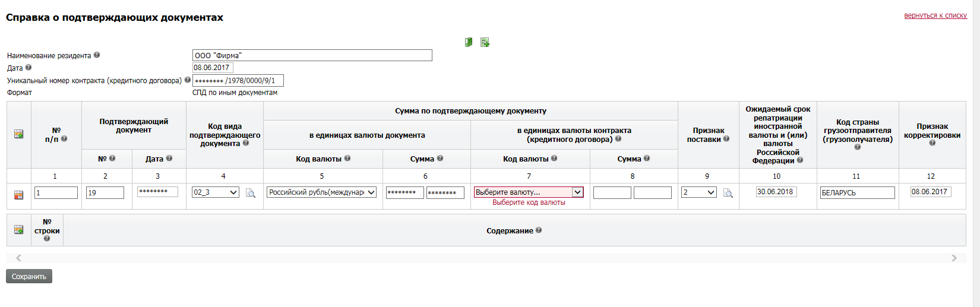Show help for Наименование резидента
This screenshot has height=307, width=980.
[97, 55]
